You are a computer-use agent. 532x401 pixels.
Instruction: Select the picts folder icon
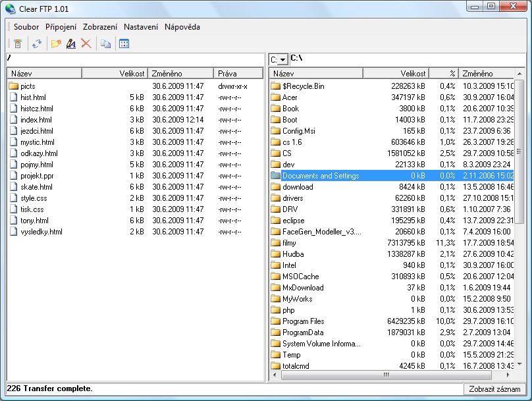pos(14,86)
